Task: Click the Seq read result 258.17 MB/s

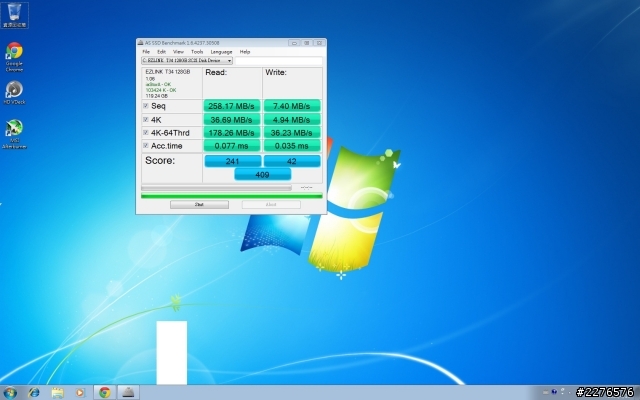Action: point(232,106)
